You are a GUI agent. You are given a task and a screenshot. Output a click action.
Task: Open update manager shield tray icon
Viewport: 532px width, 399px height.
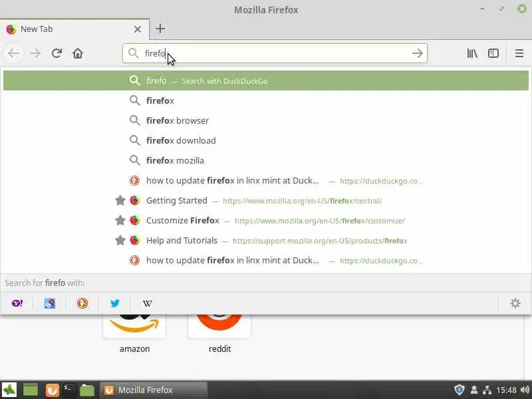tap(459, 390)
